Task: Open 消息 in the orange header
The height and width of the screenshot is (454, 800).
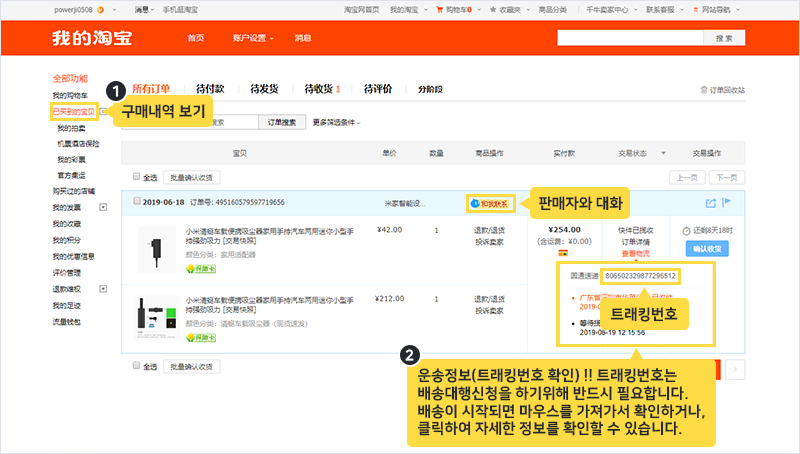Action: [303, 38]
